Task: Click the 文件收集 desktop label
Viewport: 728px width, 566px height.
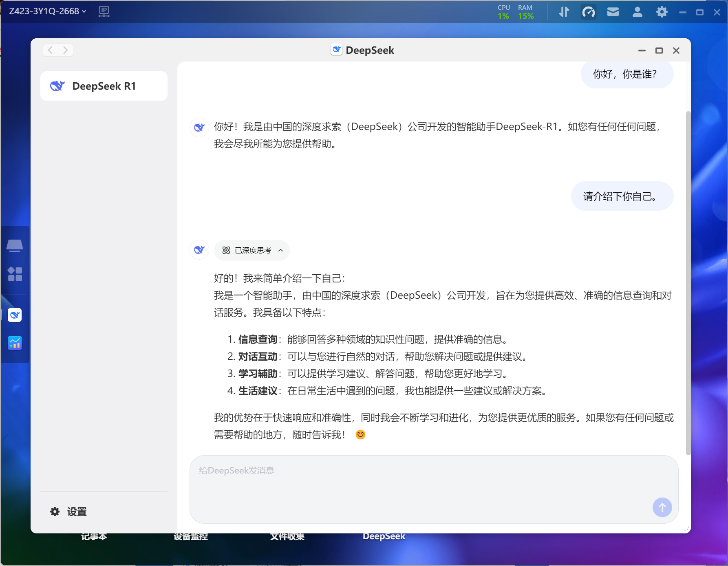Action: pos(287,537)
